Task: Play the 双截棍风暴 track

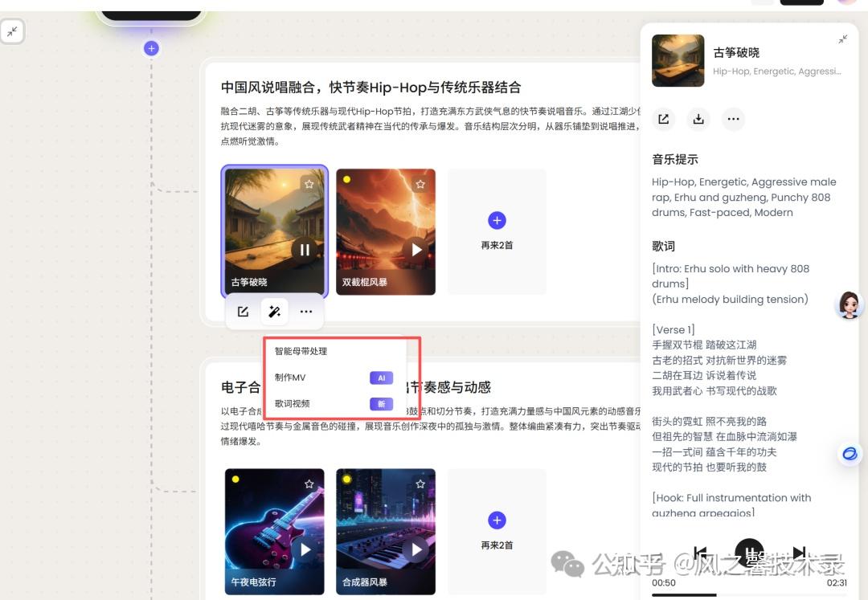Action: [416, 250]
